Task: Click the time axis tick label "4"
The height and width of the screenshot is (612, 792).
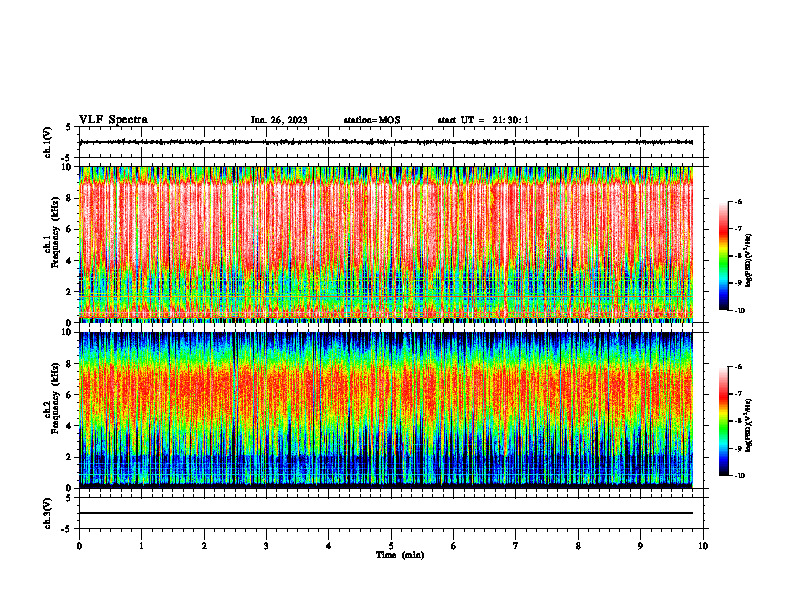Action: pyautogui.click(x=329, y=546)
